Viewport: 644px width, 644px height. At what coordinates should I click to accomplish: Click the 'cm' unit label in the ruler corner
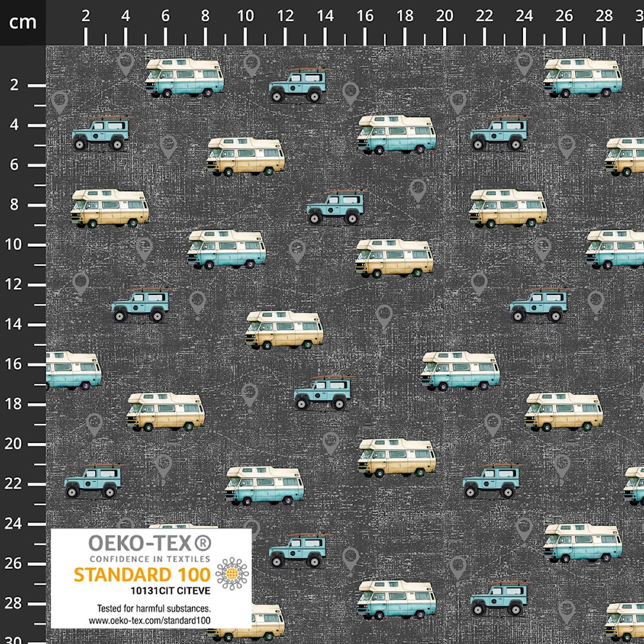pos(23,23)
